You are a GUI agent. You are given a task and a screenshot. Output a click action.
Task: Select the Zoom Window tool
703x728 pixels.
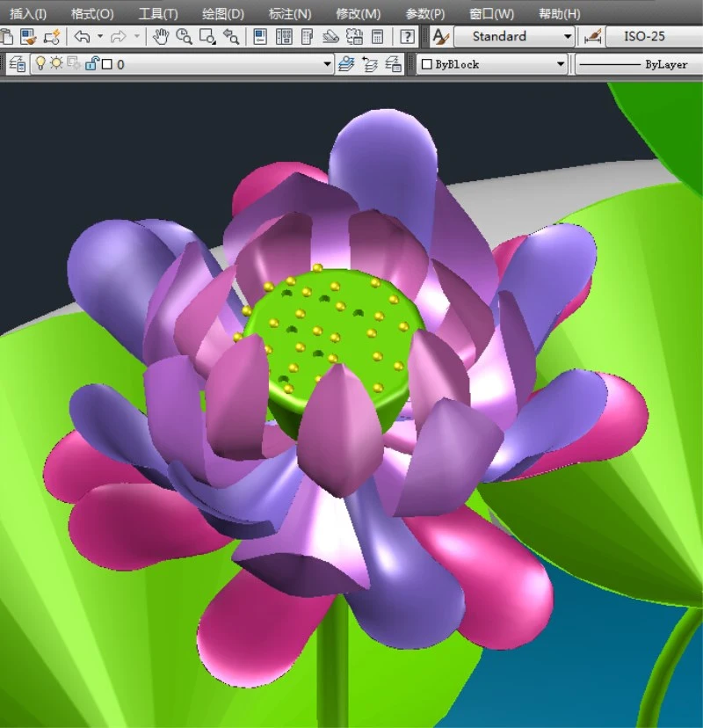pos(207,36)
